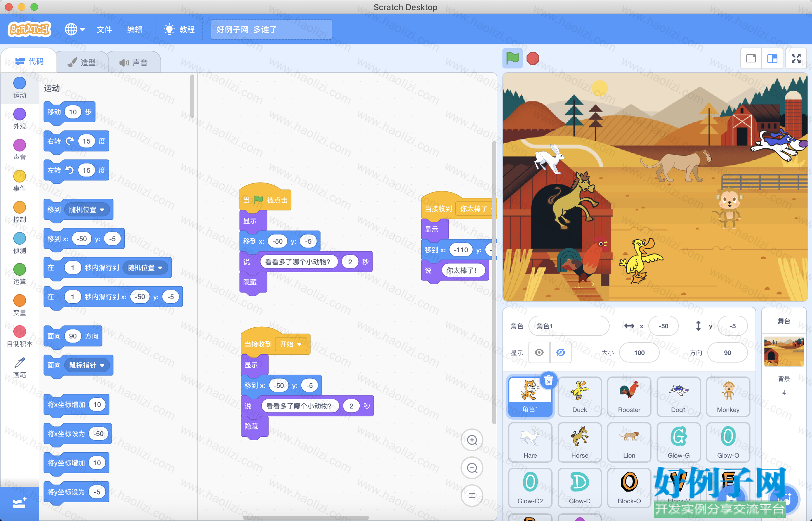Open the 开始 message dropdown
This screenshot has height=521, width=812.
click(291, 344)
